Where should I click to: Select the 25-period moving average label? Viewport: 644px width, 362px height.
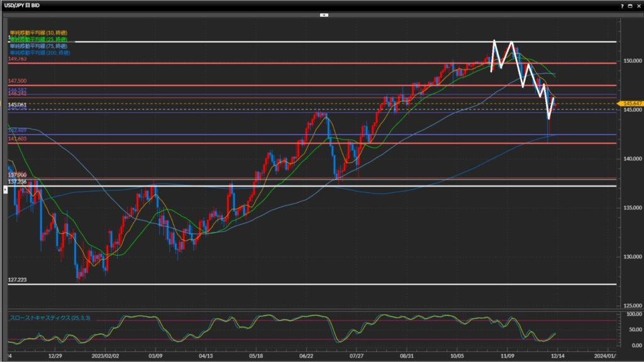(x=38, y=39)
